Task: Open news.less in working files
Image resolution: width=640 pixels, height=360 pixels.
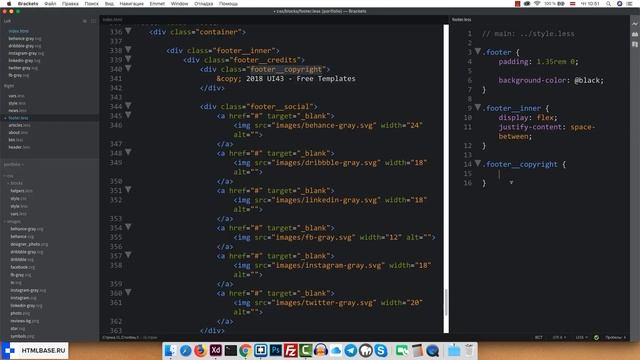Action: tap(18, 111)
